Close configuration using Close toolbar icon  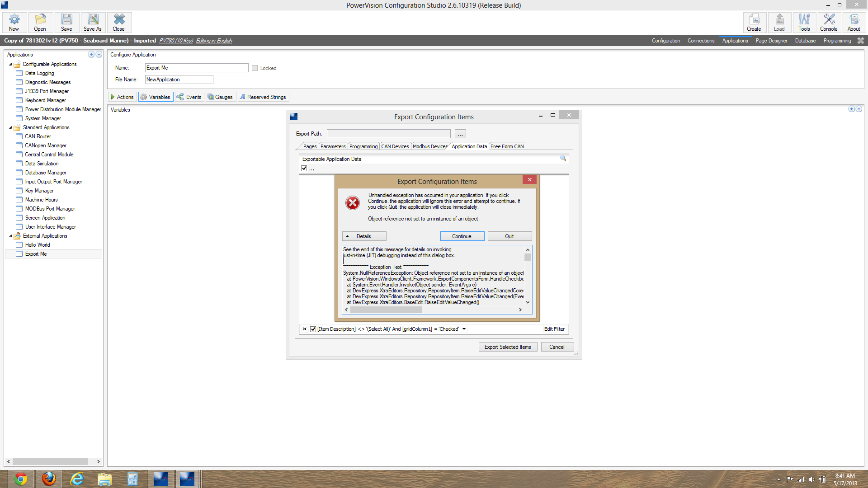(x=119, y=22)
